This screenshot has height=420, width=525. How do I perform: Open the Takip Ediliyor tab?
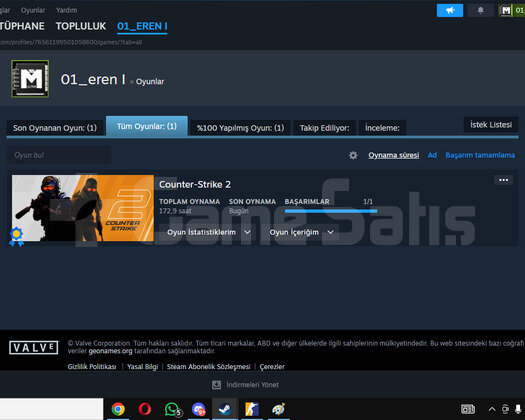324,128
